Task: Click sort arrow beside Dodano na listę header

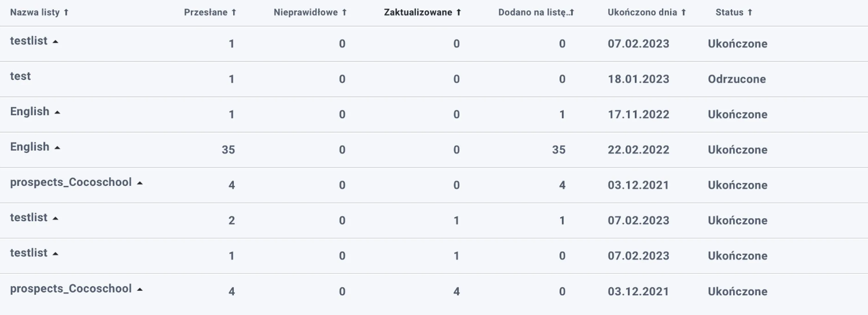Action: tap(572, 13)
